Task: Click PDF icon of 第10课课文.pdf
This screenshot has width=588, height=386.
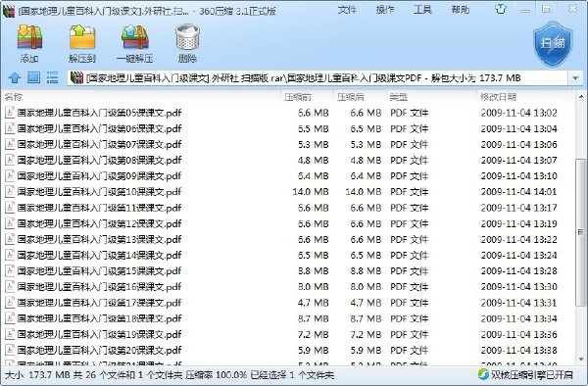Action: 10,191
